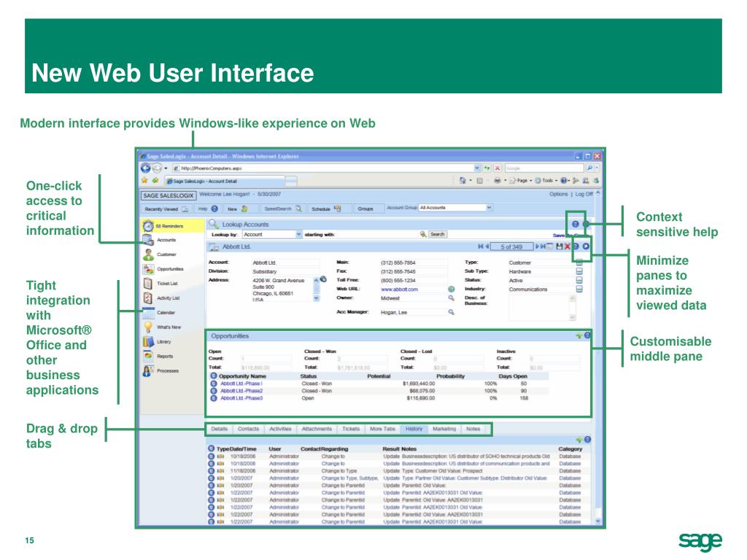Click the Recently Viewed toolbar button
Viewport: 747px width, 560px height.
coord(166,209)
